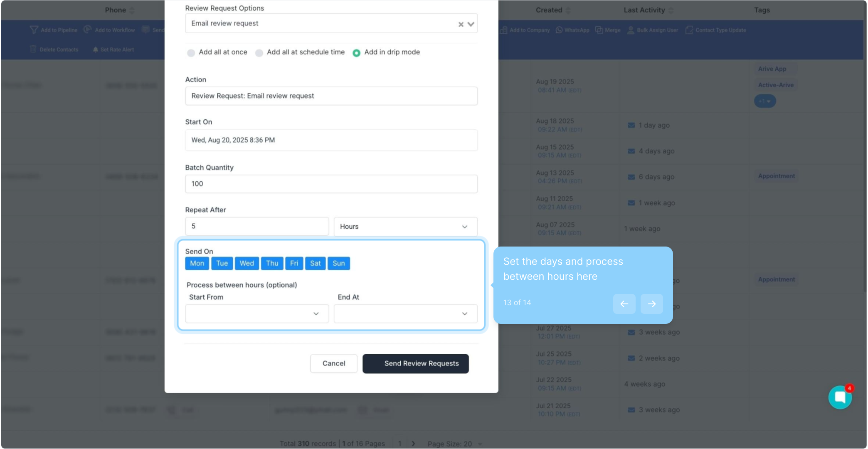Open the Hours unit dropdown
The height and width of the screenshot is (449, 868).
[x=405, y=227]
